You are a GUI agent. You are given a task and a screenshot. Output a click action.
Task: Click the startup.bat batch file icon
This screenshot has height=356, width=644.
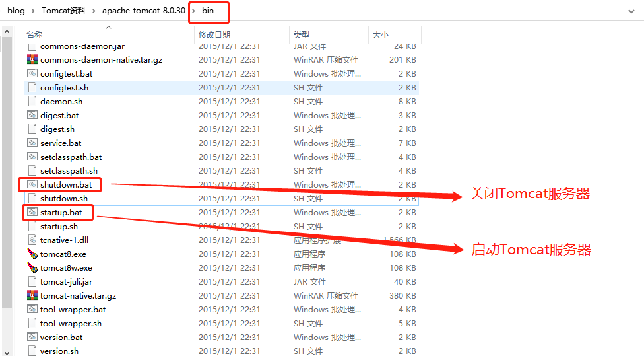pos(32,212)
